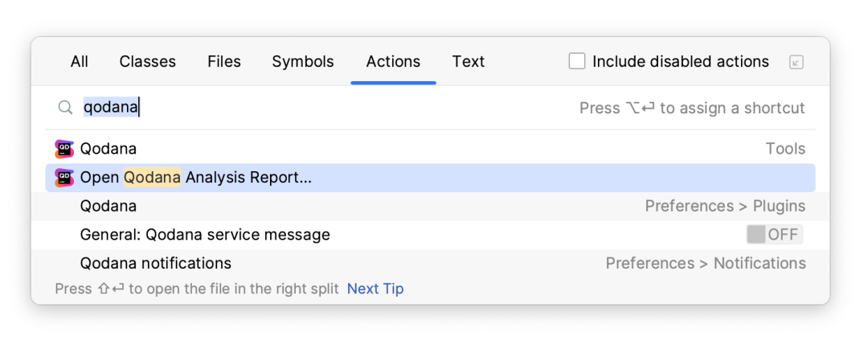This screenshot has width=868, height=345.
Task: Switch to the Files tab
Action: coord(224,61)
